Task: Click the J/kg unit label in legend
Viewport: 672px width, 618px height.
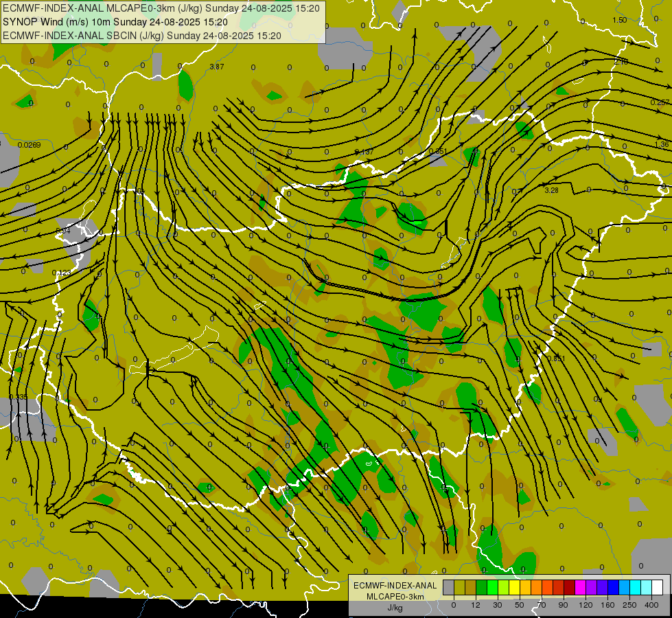Action: coord(395,608)
